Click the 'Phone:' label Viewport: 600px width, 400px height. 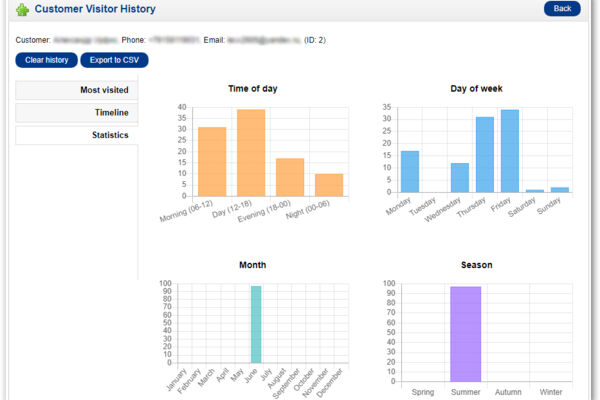click(x=134, y=40)
